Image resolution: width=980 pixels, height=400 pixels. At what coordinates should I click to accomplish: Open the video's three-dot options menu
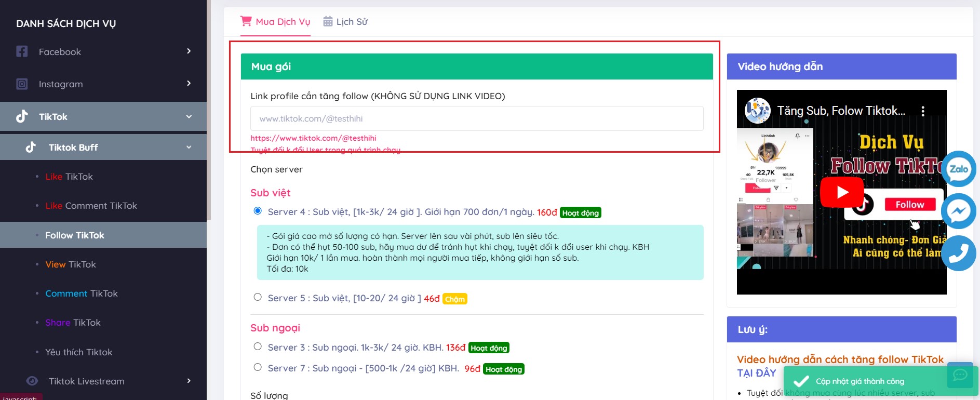(x=923, y=111)
